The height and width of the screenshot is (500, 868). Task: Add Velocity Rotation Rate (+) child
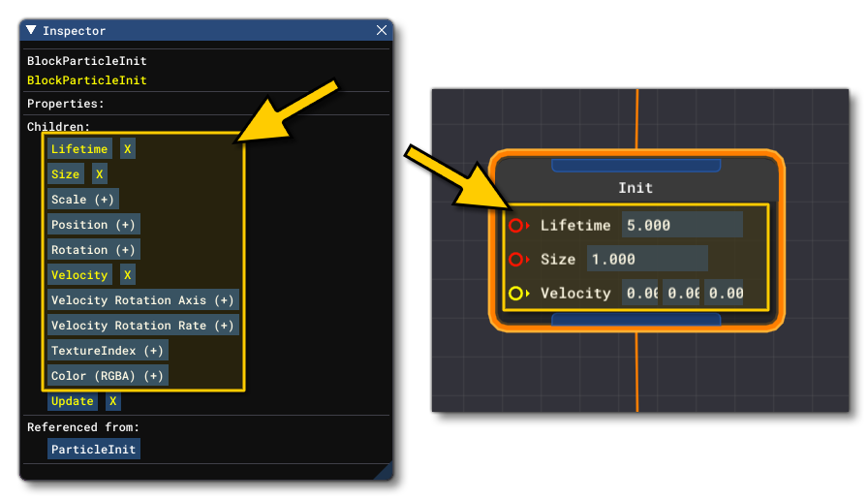[142, 326]
